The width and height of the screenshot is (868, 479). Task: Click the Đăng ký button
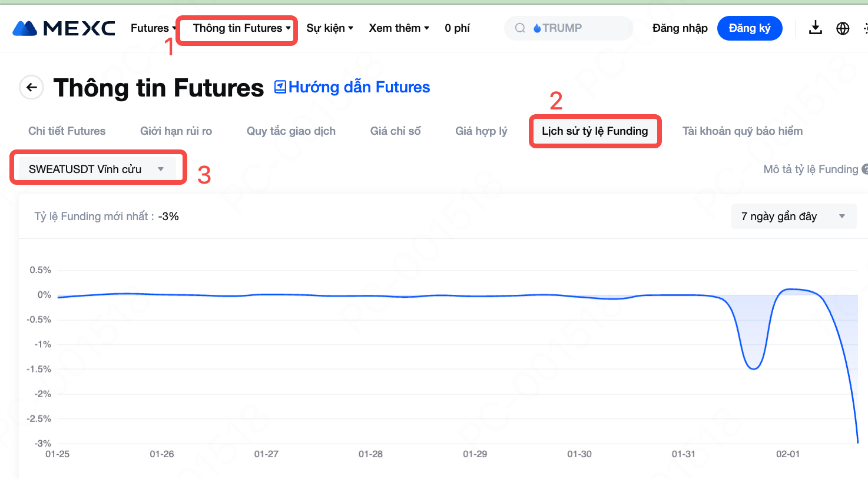[749, 28]
